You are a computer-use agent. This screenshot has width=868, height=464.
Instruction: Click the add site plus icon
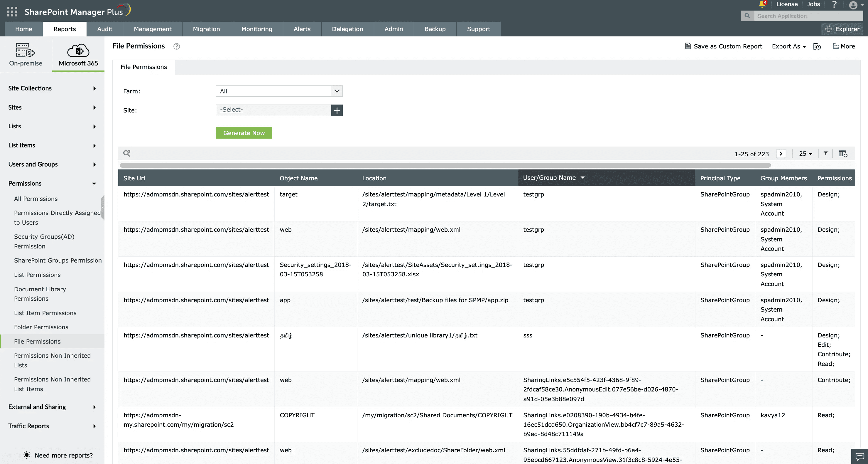[x=337, y=110]
